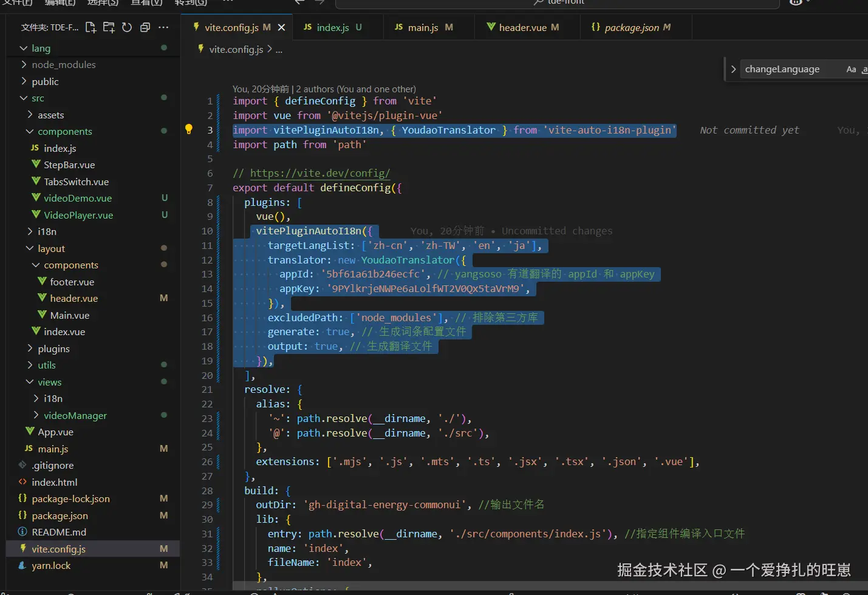Open explorer More Actions ellipsis menu
The width and height of the screenshot is (868, 595).
[x=163, y=27]
